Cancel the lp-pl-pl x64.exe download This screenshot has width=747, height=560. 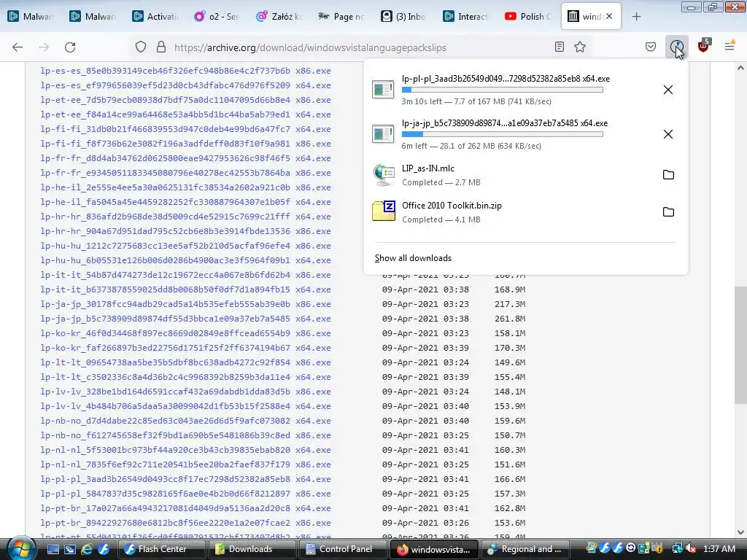coord(668,90)
